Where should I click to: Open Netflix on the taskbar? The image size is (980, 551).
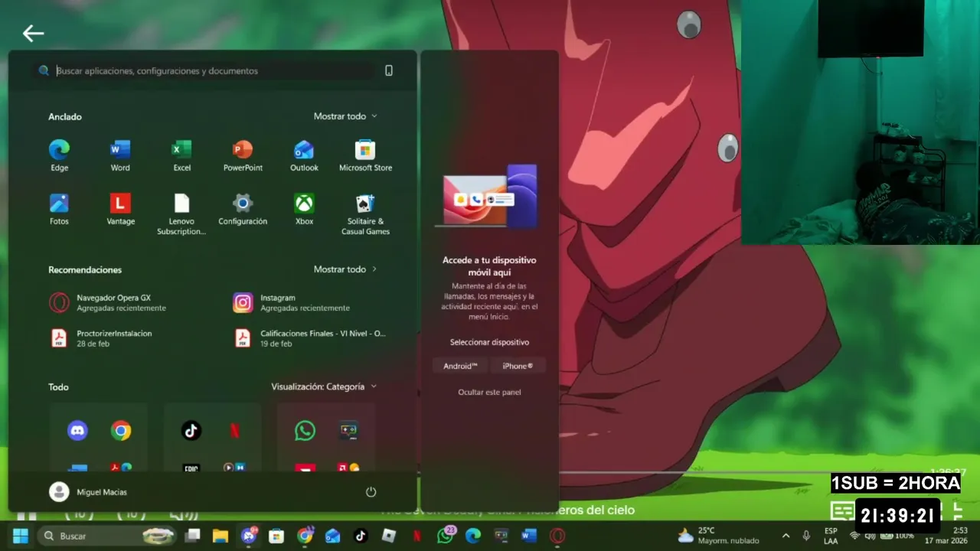pyautogui.click(x=417, y=536)
